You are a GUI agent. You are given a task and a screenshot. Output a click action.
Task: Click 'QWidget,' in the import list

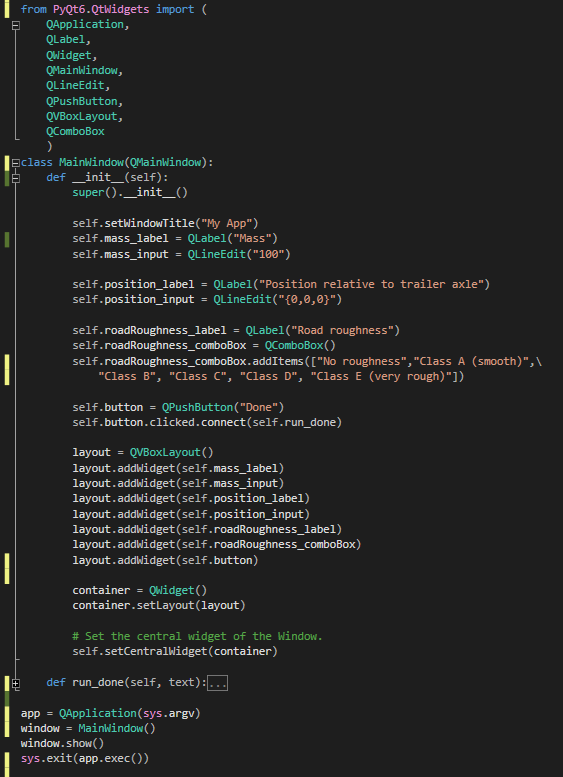(72, 55)
